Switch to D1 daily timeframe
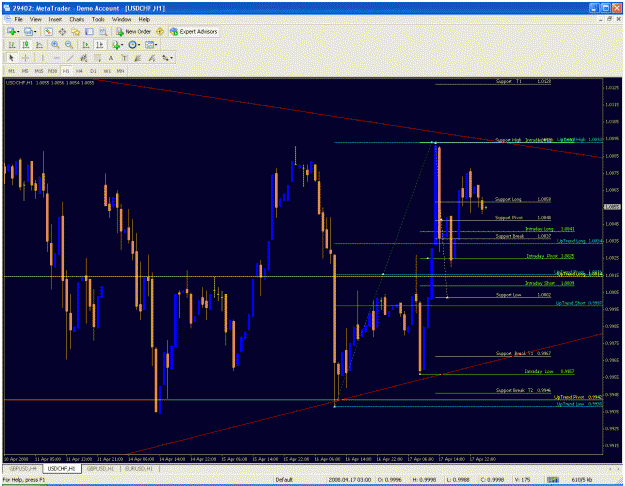The width and height of the screenshot is (625, 486). click(93, 71)
